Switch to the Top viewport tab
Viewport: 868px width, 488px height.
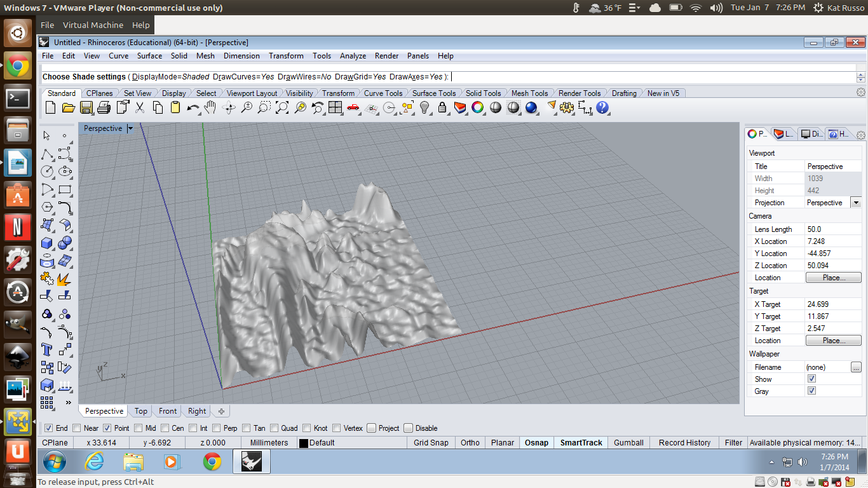tap(140, 411)
